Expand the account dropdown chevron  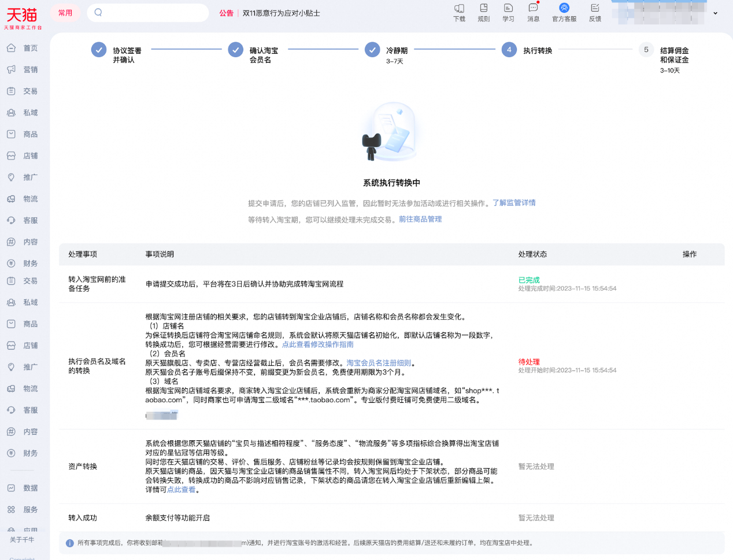(716, 13)
